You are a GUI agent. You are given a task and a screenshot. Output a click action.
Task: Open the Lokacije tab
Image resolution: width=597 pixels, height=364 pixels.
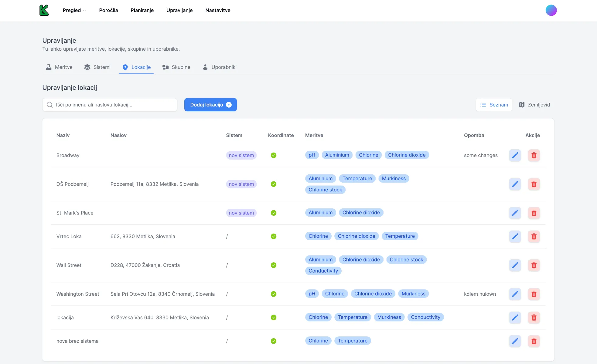[141, 67]
